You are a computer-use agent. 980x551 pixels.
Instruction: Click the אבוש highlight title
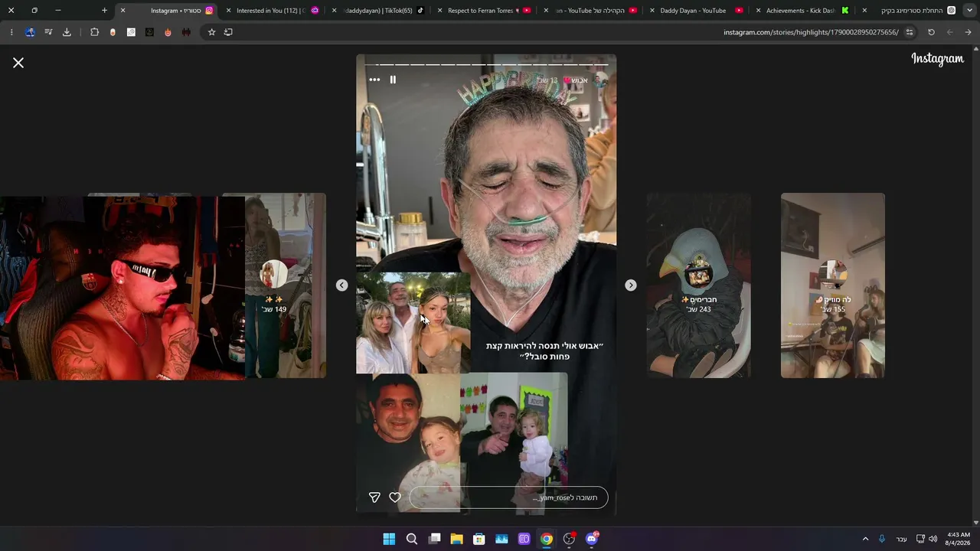(580, 80)
